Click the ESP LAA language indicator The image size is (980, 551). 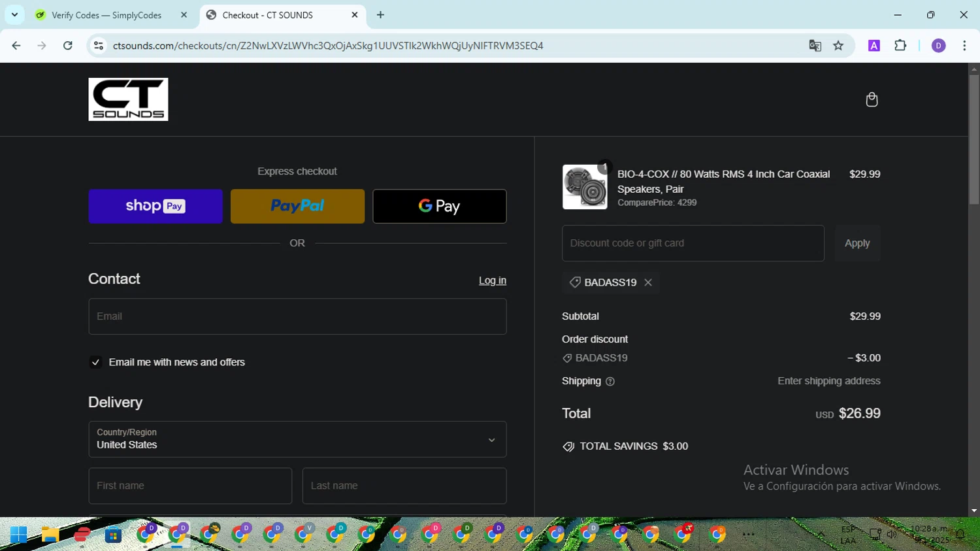[x=848, y=535]
